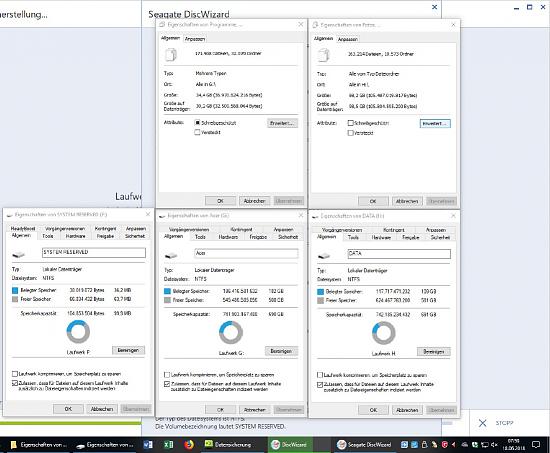Open Excel from the taskbar
Viewport: 550px width, 453px height.
tap(168, 445)
